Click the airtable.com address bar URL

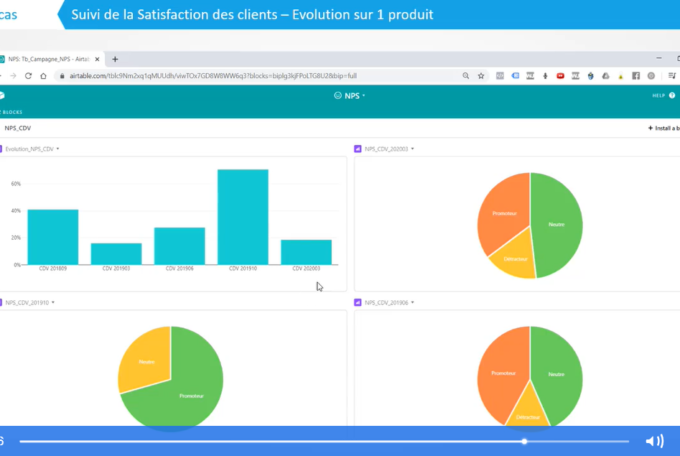[213, 76]
